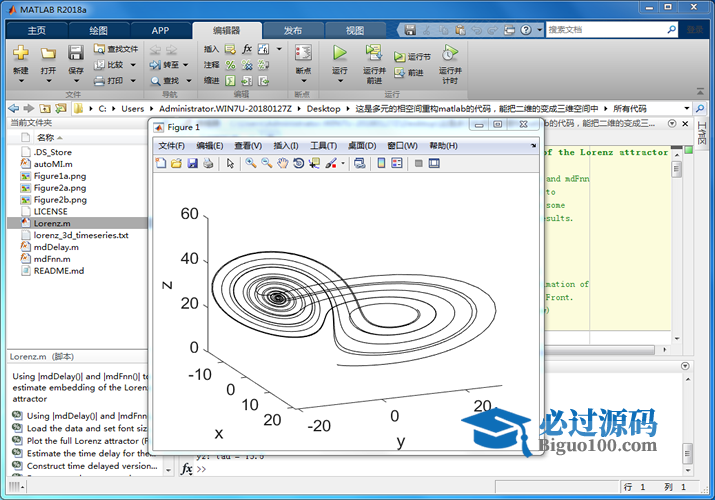Viewport: 715px width, 500px height.
Task: Click the Save (保存) floppy icon
Action: [76, 53]
